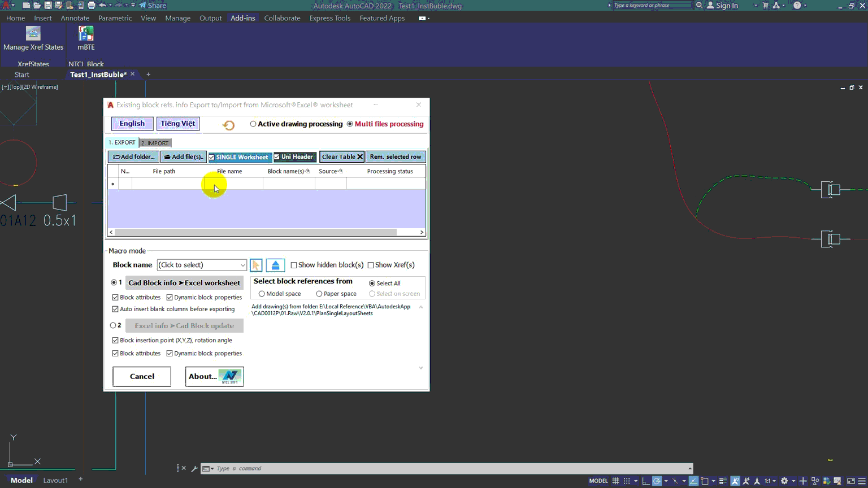Toggle the Uni Header checkbox

(277, 157)
